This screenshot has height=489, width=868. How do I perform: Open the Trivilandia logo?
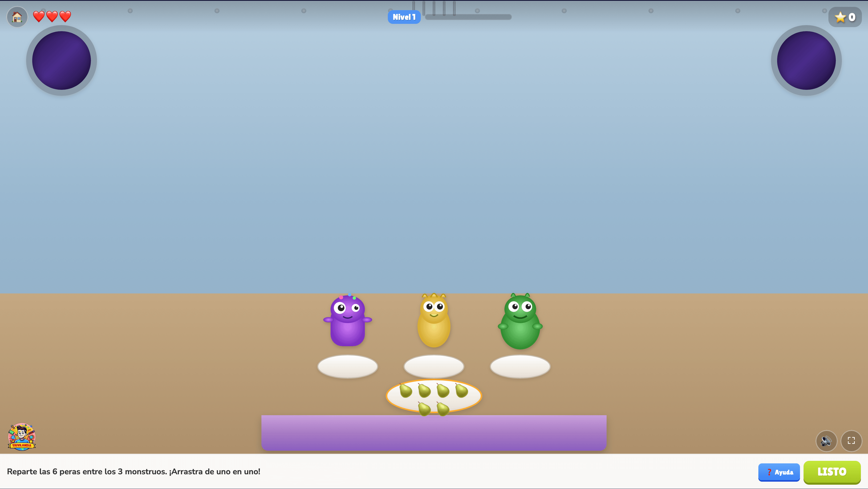pos(22,436)
